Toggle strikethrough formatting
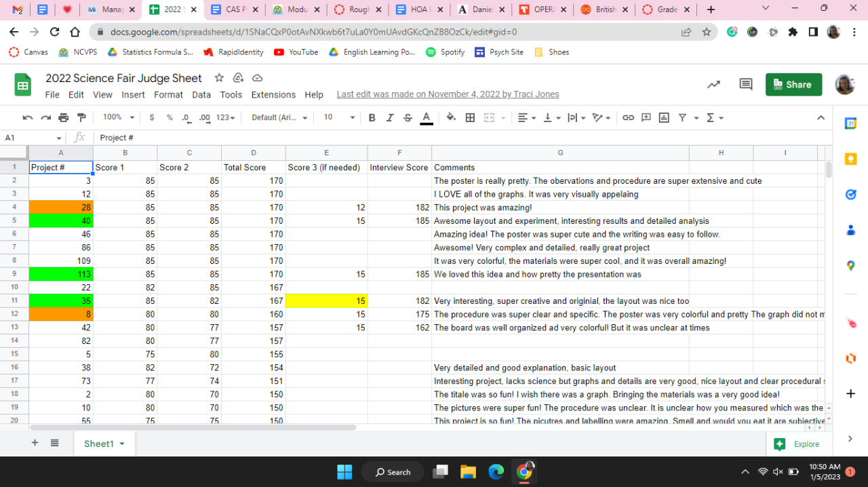Image resolution: width=868 pixels, height=487 pixels. [408, 117]
